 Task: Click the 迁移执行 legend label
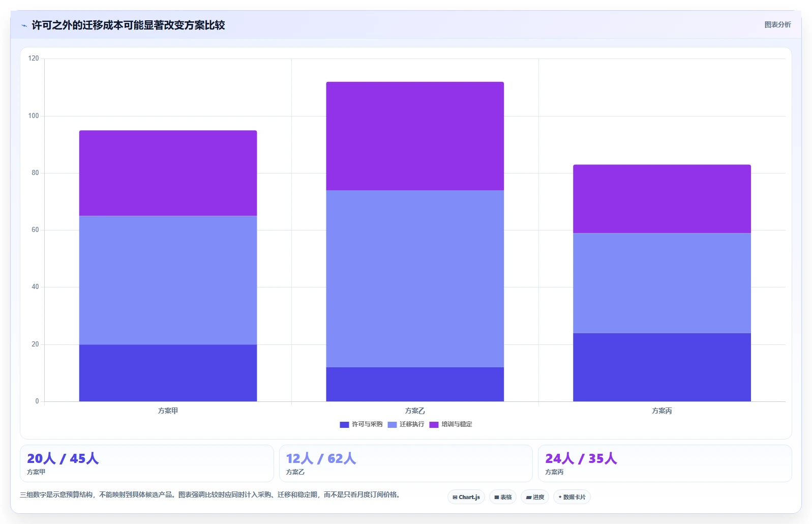pos(412,424)
